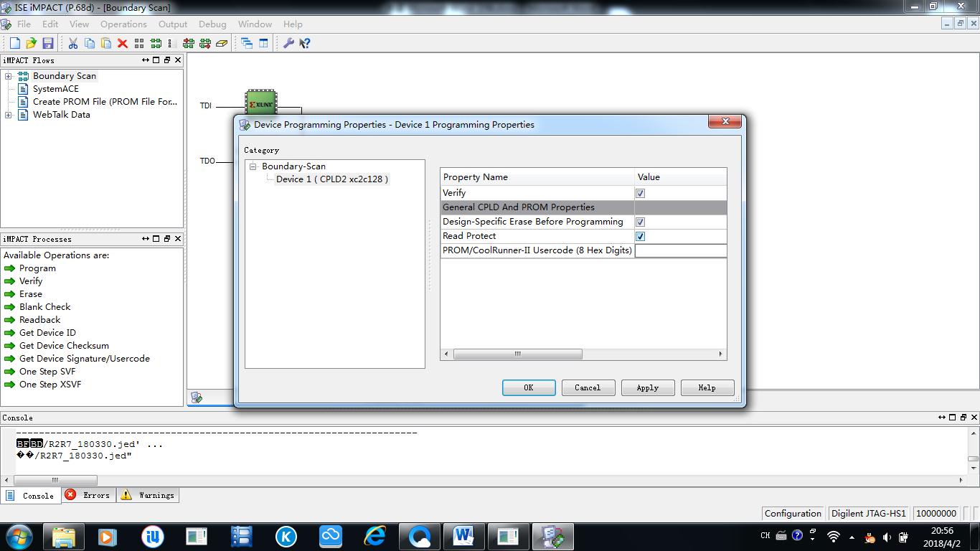980x551 pixels.
Task: Click the green arrow beside Readback
Action: (x=9, y=320)
